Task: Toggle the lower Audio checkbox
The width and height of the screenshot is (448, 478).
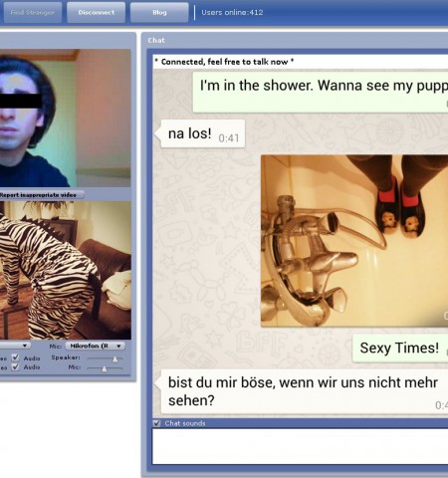Action: coord(15,366)
